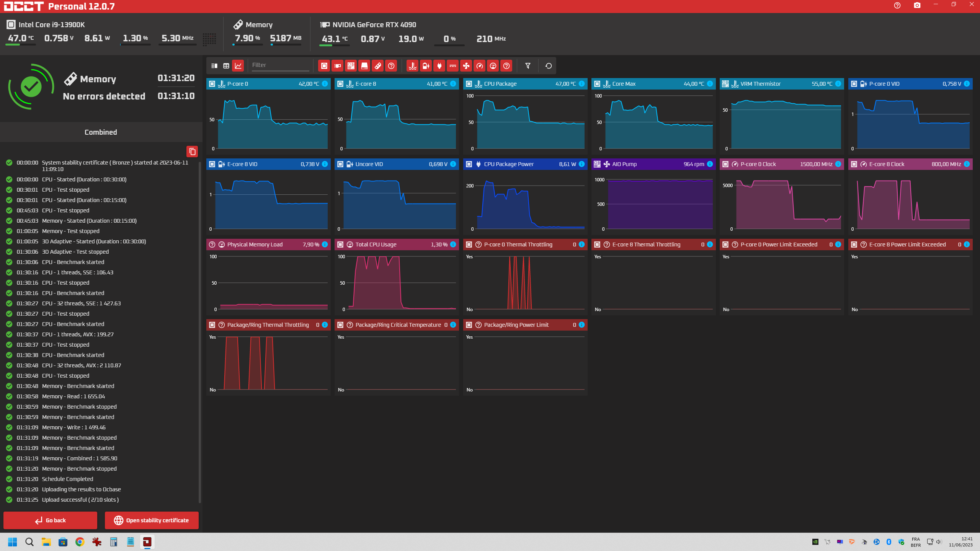Toggle P-core 0 graph checkbox
The height and width of the screenshot is (551, 980).
pos(212,84)
